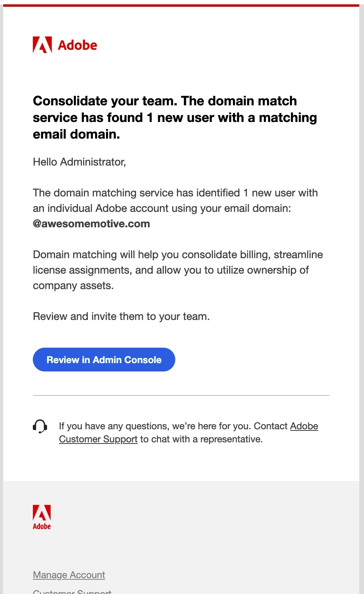
Task: Click "Contact" before the support link
Action: tap(271, 426)
